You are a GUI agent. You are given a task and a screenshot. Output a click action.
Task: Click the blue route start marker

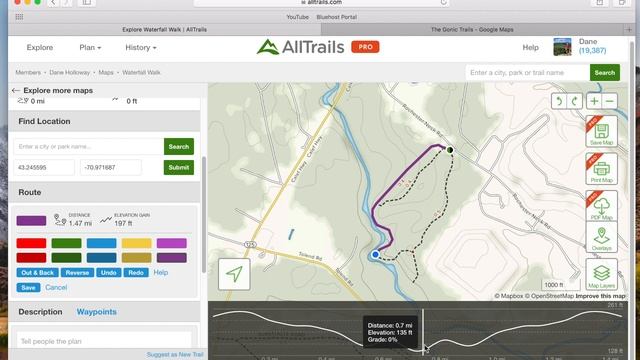(376, 255)
